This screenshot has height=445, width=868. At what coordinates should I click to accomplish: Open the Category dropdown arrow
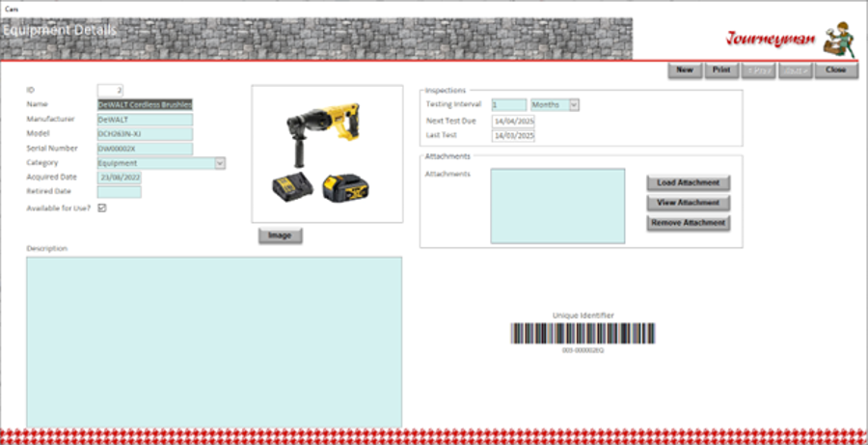click(x=220, y=163)
